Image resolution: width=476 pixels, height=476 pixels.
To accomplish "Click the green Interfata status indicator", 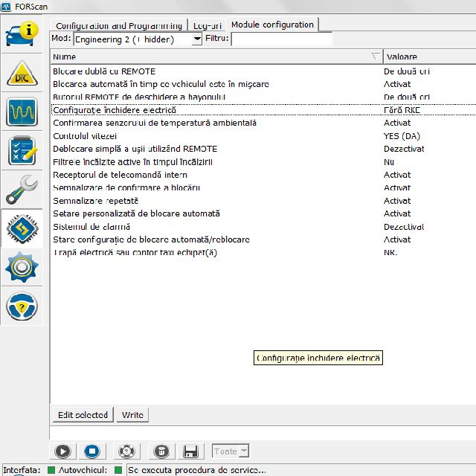I will [51, 470].
